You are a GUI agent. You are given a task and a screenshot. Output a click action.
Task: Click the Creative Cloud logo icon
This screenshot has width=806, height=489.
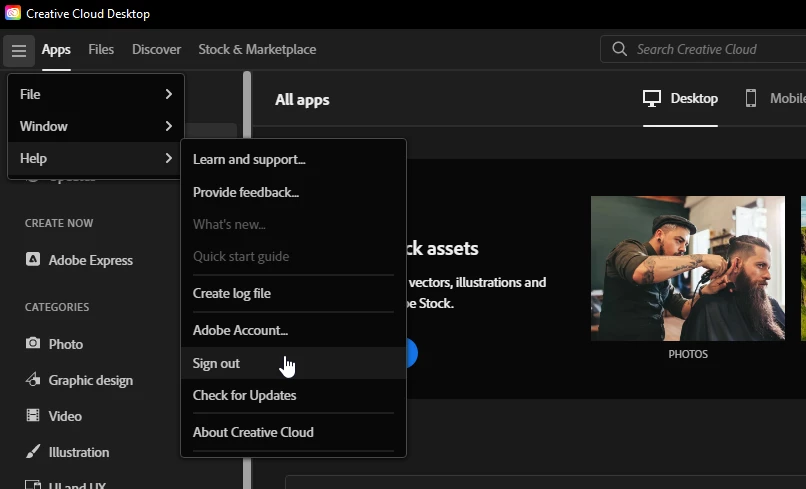(13, 12)
